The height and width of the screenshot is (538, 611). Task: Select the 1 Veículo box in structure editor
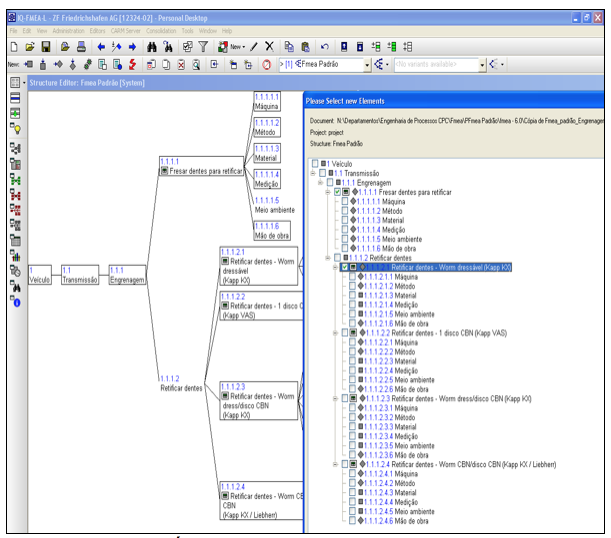[x=40, y=275]
